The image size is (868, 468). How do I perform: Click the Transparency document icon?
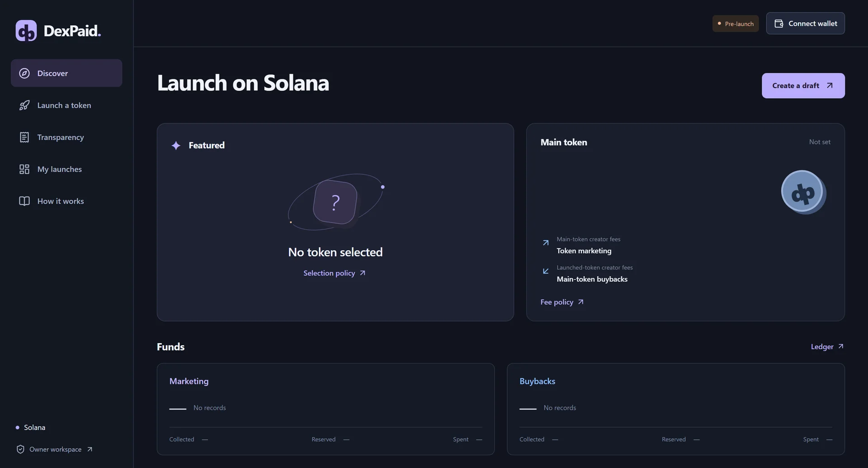[x=24, y=137]
